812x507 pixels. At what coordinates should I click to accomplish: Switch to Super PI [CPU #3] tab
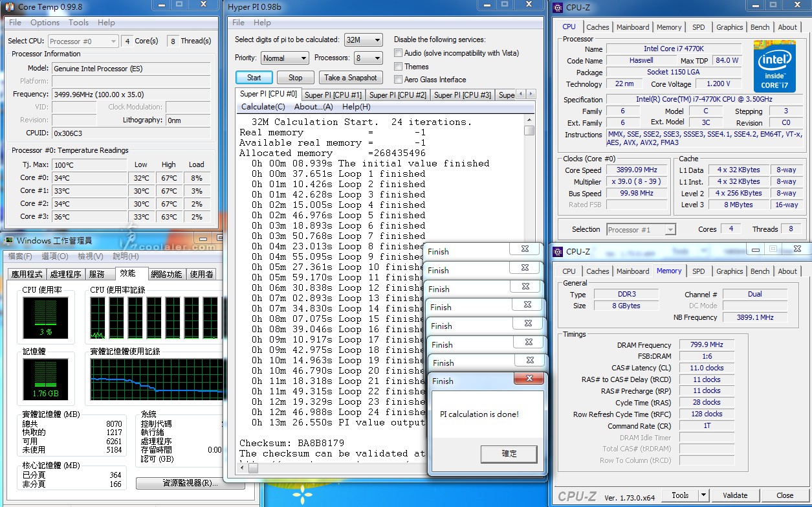coord(463,95)
